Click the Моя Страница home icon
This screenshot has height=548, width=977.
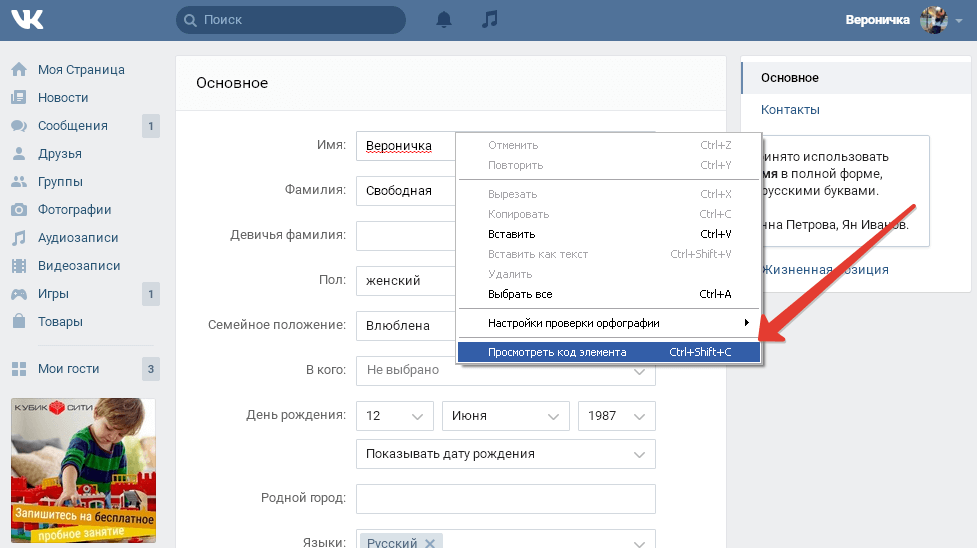click(19, 69)
